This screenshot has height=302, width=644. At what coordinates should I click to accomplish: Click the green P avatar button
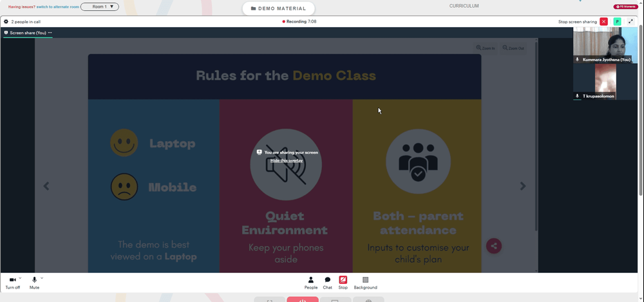pyautogui.click(x=617, y=22)
